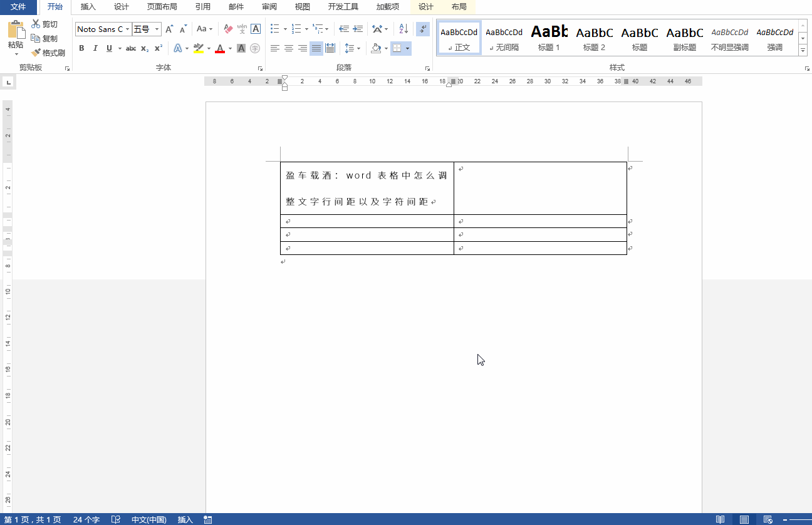Click the sort A-Z icon
The height and width of the screenshot is (525, 812).
pos(403,29)
